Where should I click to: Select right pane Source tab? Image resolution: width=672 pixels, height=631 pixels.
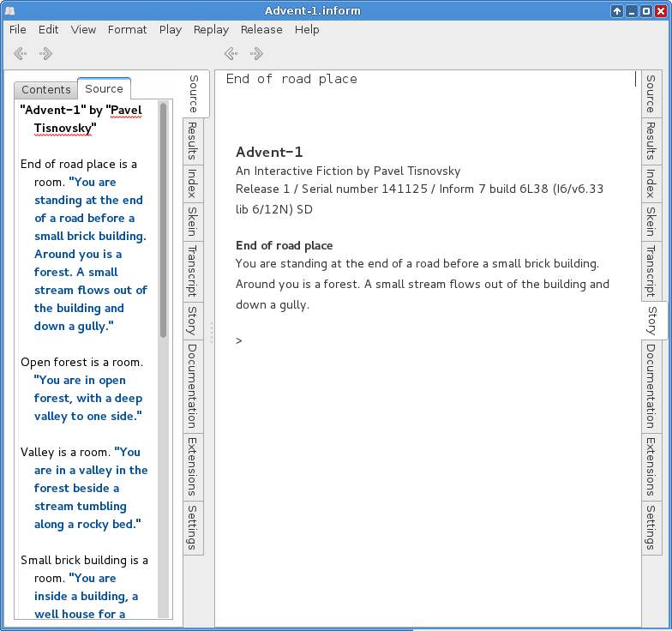[x=651, y=94]
